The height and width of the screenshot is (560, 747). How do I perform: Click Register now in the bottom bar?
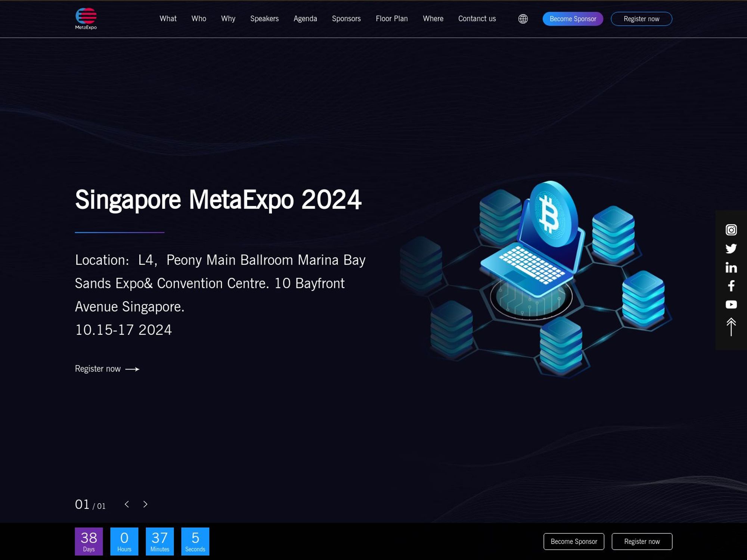pyautogui.click(x=642, y=541)
